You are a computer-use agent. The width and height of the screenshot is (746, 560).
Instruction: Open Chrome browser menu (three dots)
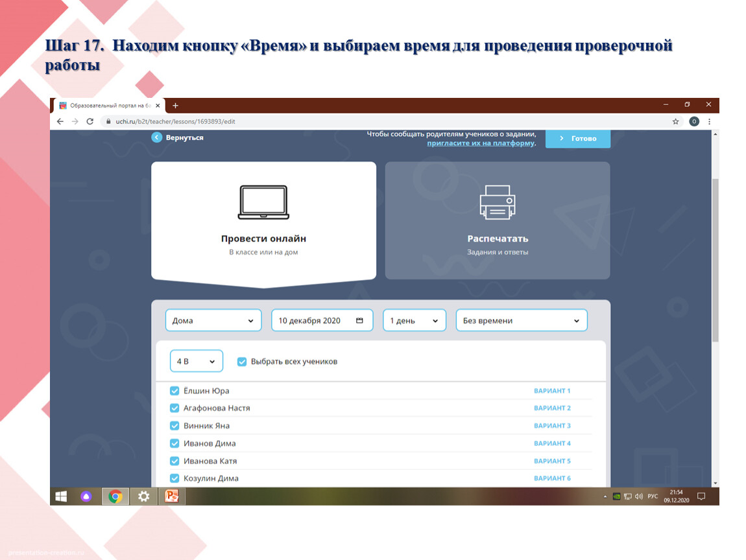pos(709,121)
